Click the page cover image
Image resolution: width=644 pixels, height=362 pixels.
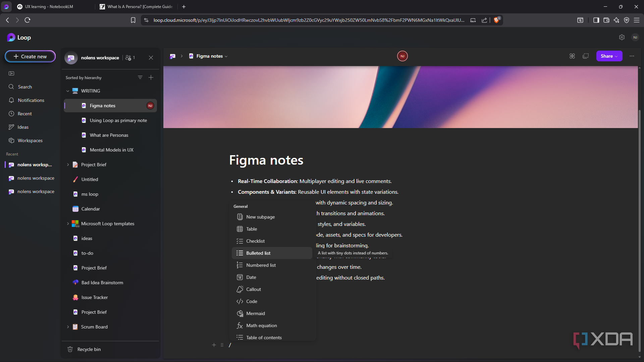[x=400, y=97]
